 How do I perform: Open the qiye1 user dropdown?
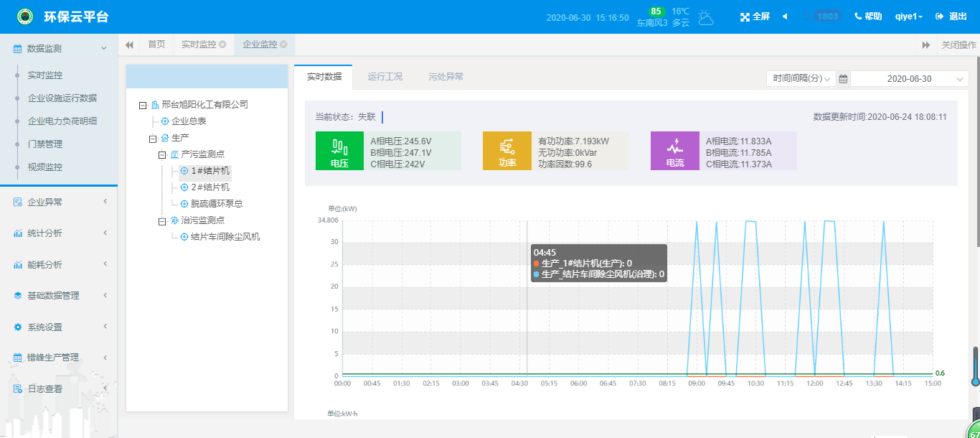[x=909, y=17]
